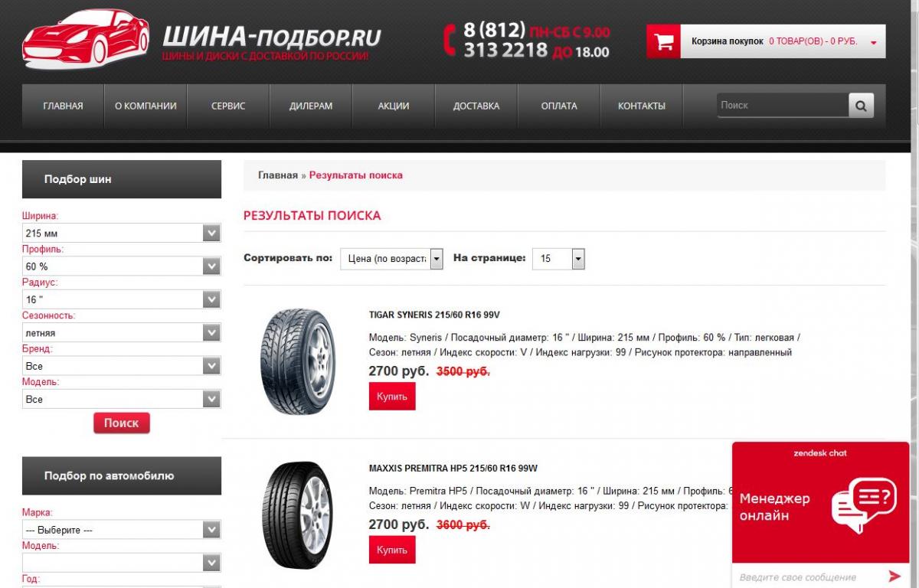Expand the cart dropdown arrow
This screenshot has width=919, height=588.
[874, 42]
